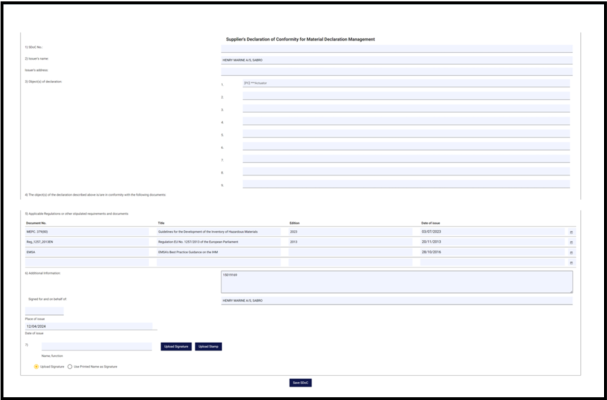The width and height of the screenshot is (607, 400).
Task: Click the ninth Object of declaration field
Action: click(x=405, y=184)
